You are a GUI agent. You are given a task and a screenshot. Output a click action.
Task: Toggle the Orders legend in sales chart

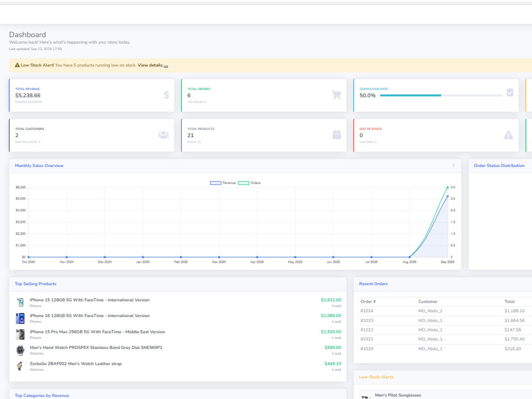click(250, 183)
